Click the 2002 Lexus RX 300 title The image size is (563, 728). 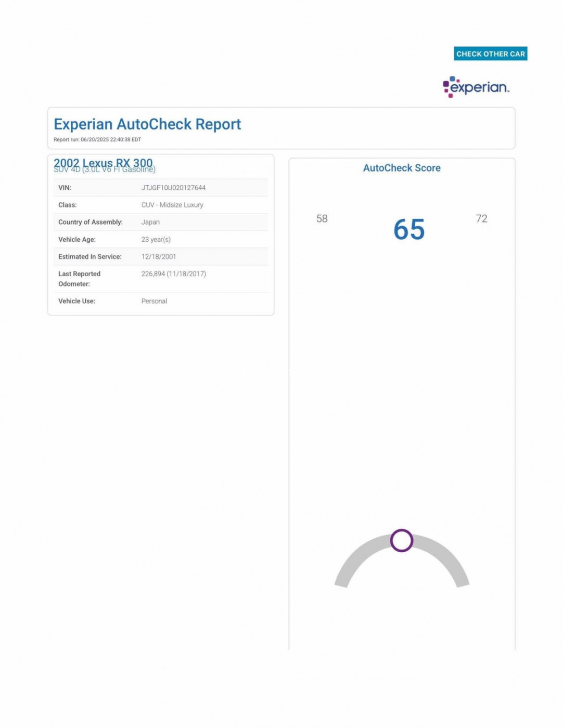(x=103, y=163)
